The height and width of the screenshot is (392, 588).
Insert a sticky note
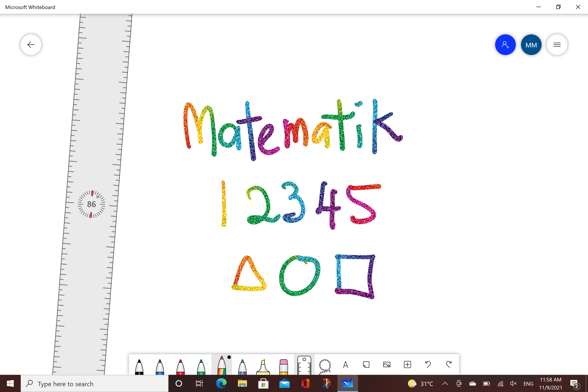(366, 364)
